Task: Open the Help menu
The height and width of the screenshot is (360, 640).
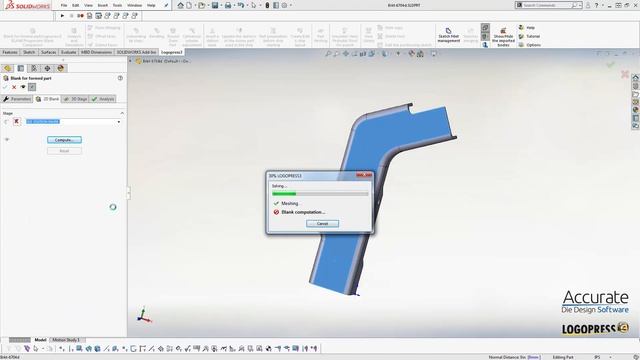Action: pyautogui.click(x=151, y=5)
